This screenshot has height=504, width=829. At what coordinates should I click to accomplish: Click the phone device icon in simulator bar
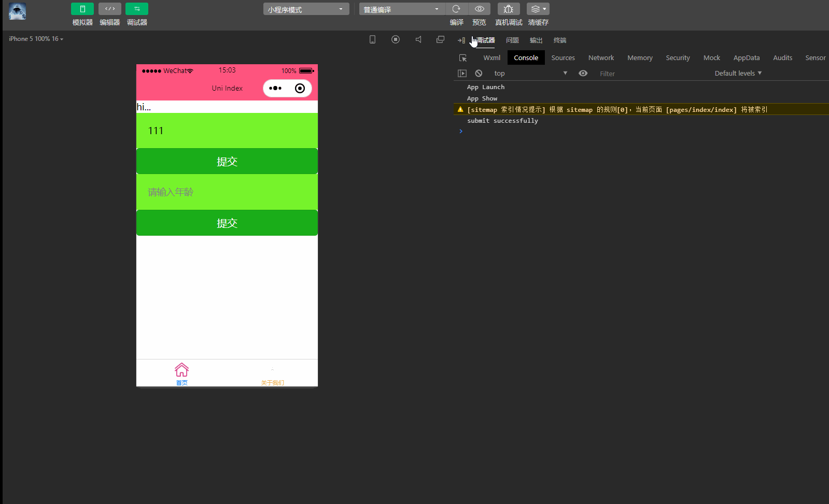coord(372,39)
